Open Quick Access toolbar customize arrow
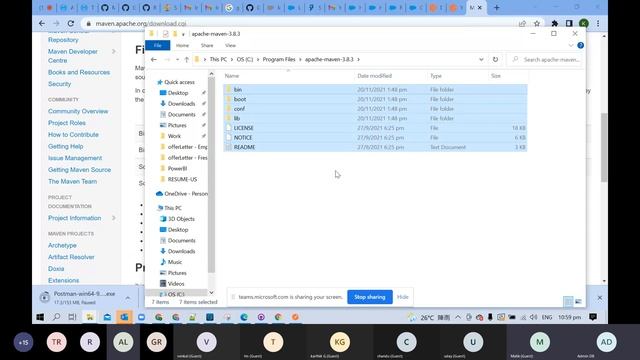This screenshot has width=640, height=360. [183, 34]
